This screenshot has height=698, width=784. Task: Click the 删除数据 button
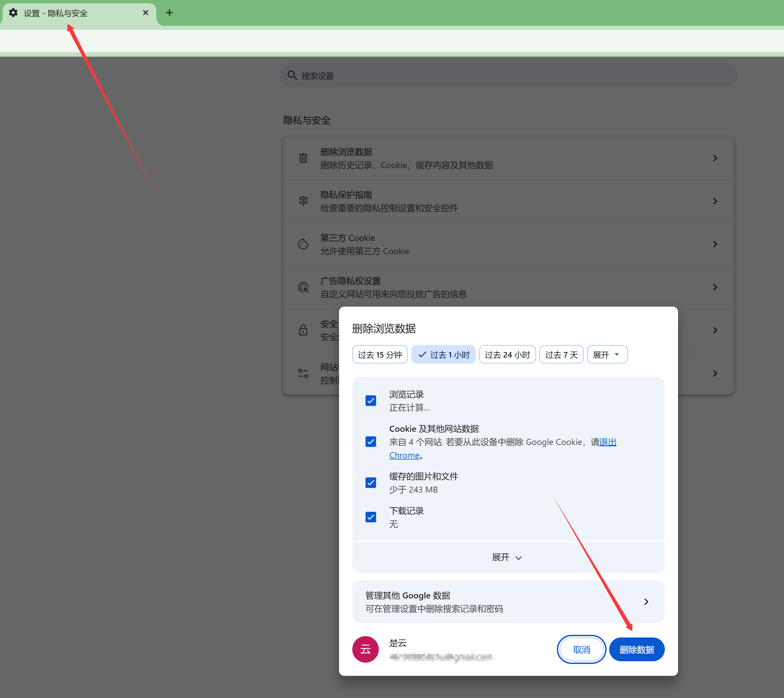pos(636,650)
